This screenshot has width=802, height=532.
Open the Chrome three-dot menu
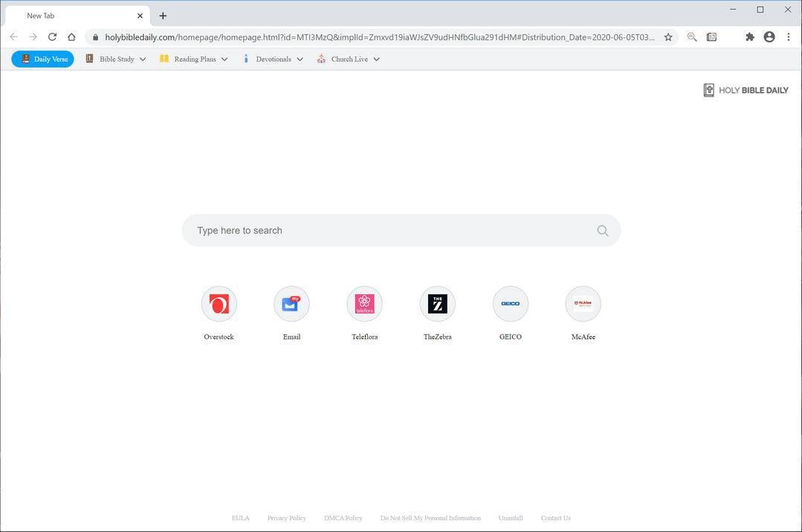click(x=788, y=37)
